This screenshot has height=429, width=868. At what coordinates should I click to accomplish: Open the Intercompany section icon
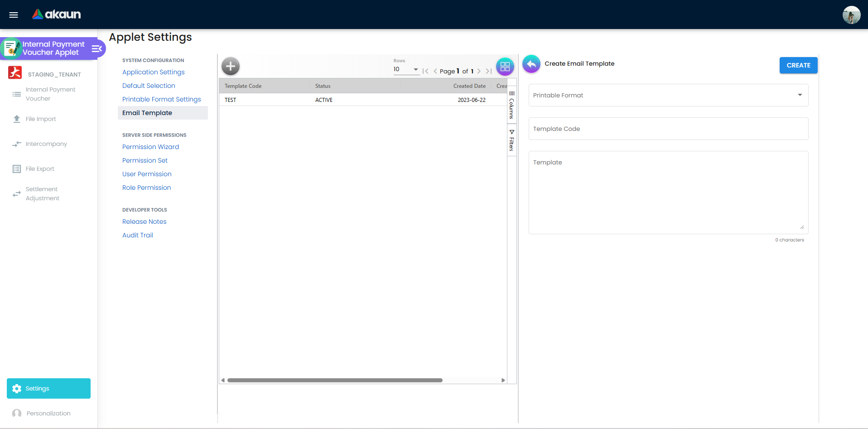tap(17, 144)
